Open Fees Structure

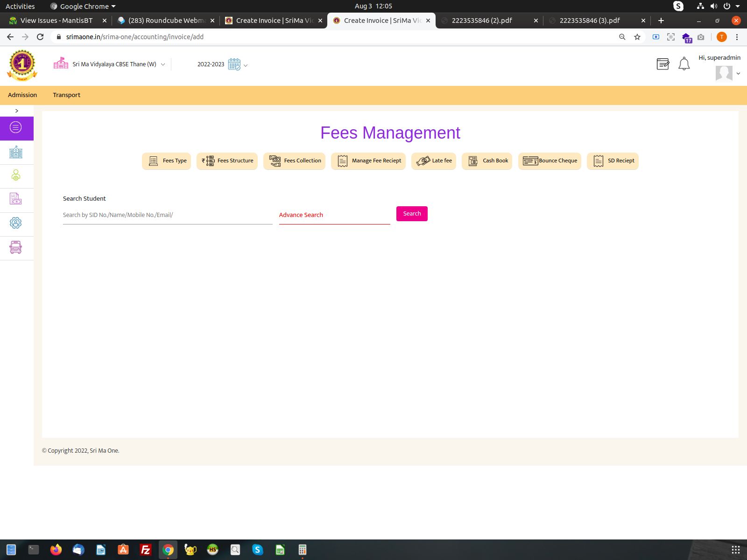pyautogui.click(x=227, y=161)
